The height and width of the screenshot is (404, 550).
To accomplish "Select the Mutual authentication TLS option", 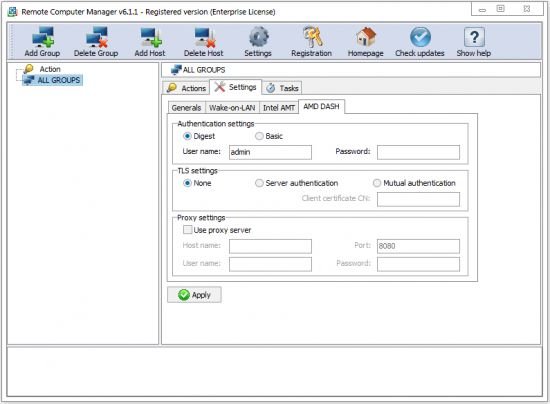I will coord(377,183).
